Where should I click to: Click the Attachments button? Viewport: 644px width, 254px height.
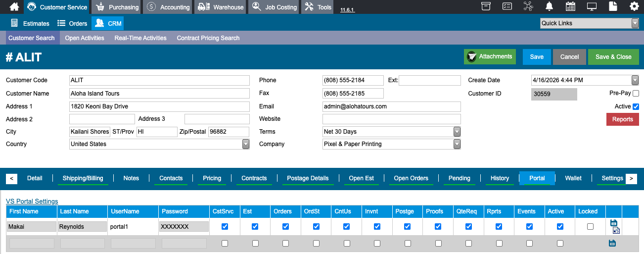pos(490,57)
